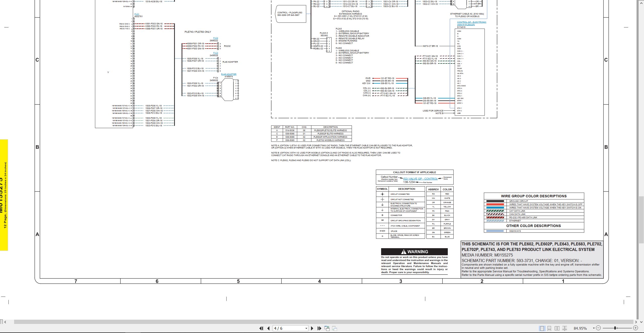Viewport: 644px width, 333px height.
Task: Click the USED FOR SERVICE label
Action: point(433,111)
